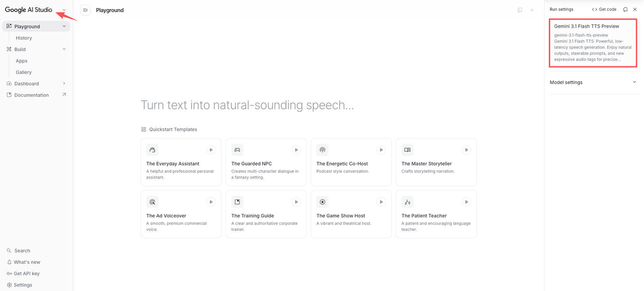Click the Get code brackets icon
Screen dimensions: 644x291
(595, 9)
